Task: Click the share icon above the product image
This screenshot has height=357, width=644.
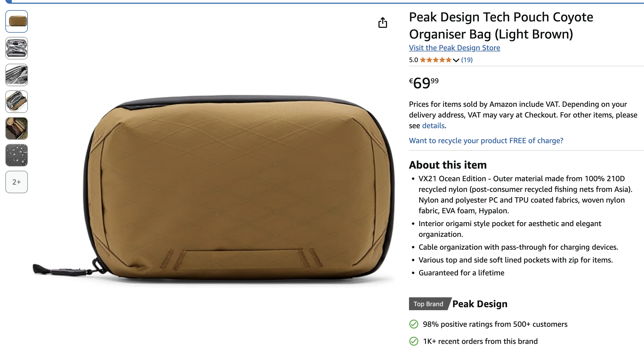Action: [382, 22]
